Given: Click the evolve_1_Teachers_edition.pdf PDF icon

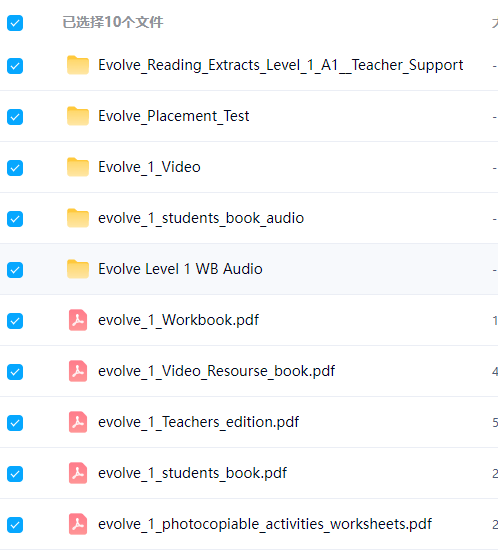Looking at the screenshot, I should pyautogui.click(x=78, y=422).
